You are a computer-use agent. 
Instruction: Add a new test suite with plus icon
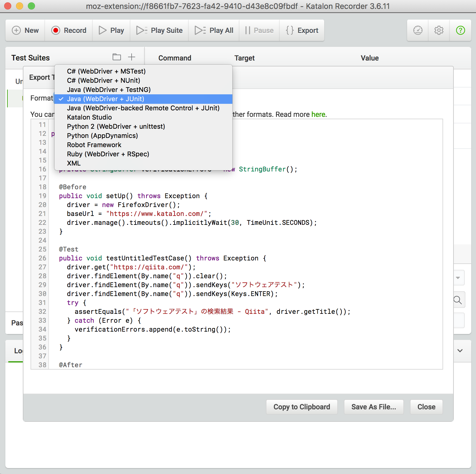[132, 57]
